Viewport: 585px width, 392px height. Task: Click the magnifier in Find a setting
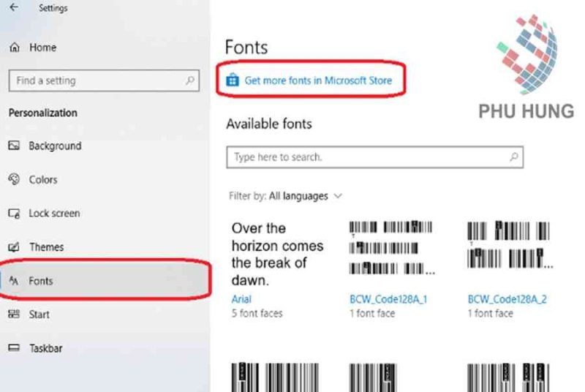190,80
